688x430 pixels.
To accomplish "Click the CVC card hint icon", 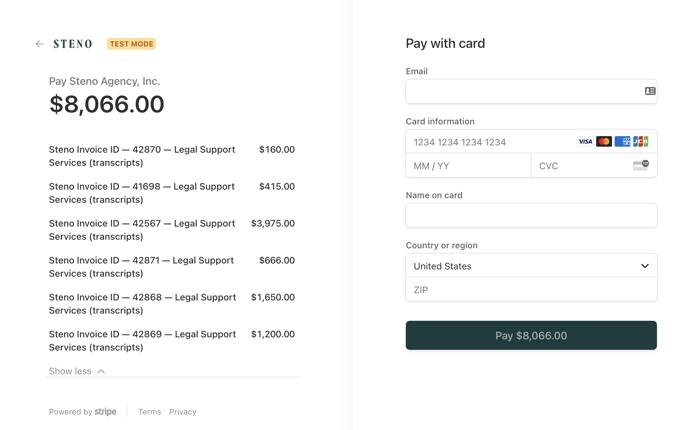I will 641,165.
